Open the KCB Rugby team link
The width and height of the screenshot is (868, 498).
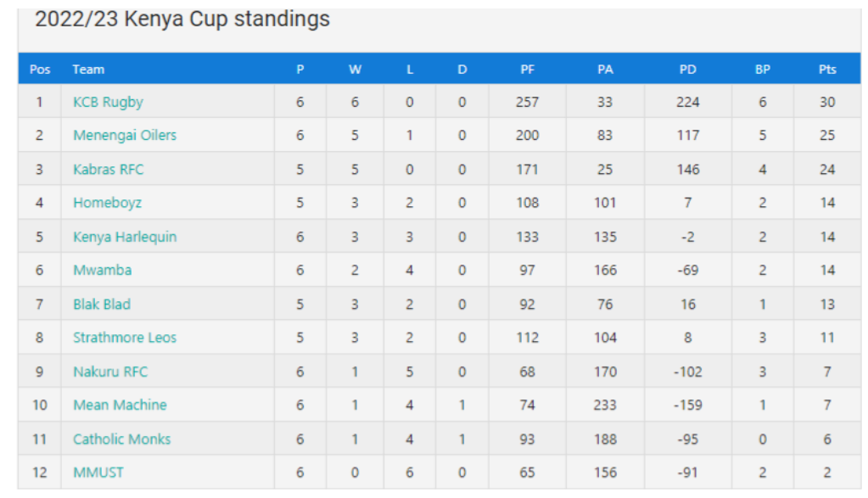108,102
